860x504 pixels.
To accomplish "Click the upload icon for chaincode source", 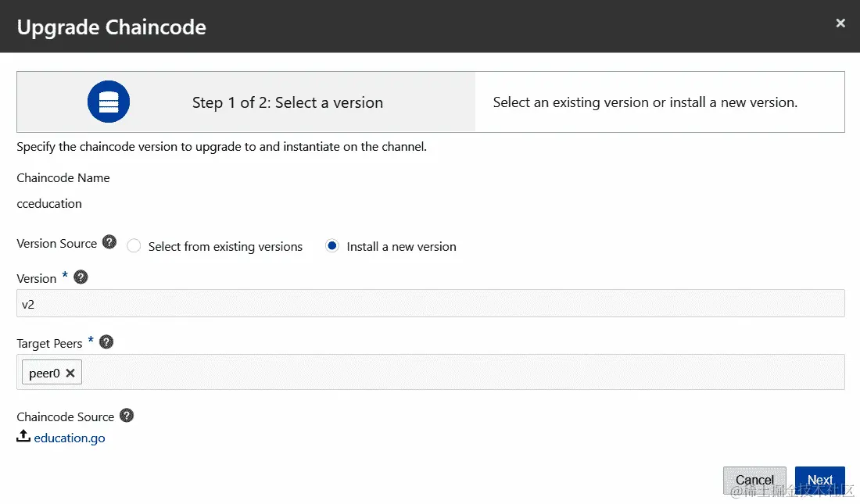I will (x=23, y=437).
